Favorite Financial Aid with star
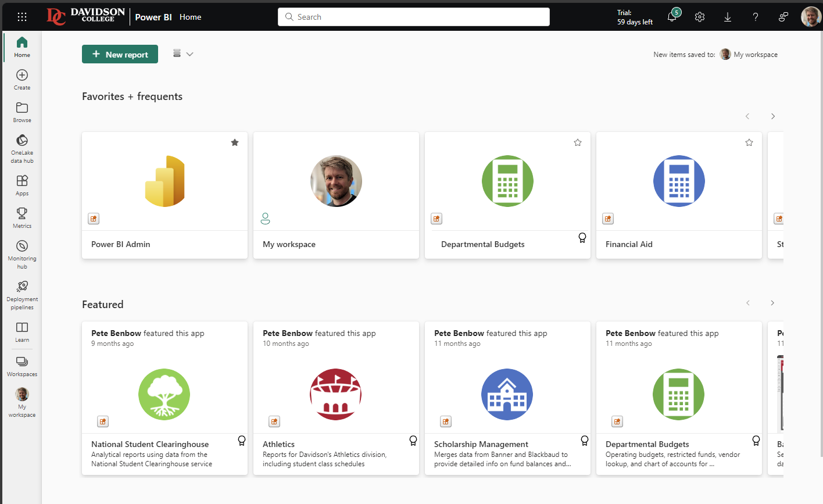The width and height of the screenshot is (823, 504). (749, 142)
